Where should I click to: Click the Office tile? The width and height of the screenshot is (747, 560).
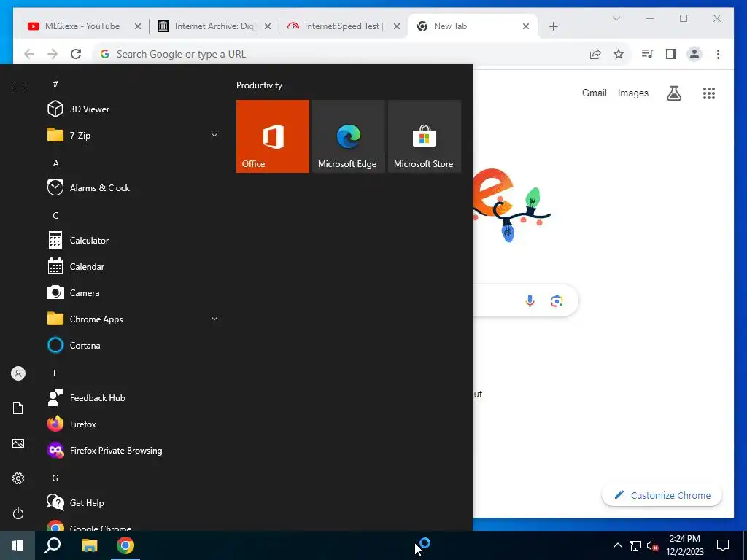pyautogui.click(x=273, y=136)
